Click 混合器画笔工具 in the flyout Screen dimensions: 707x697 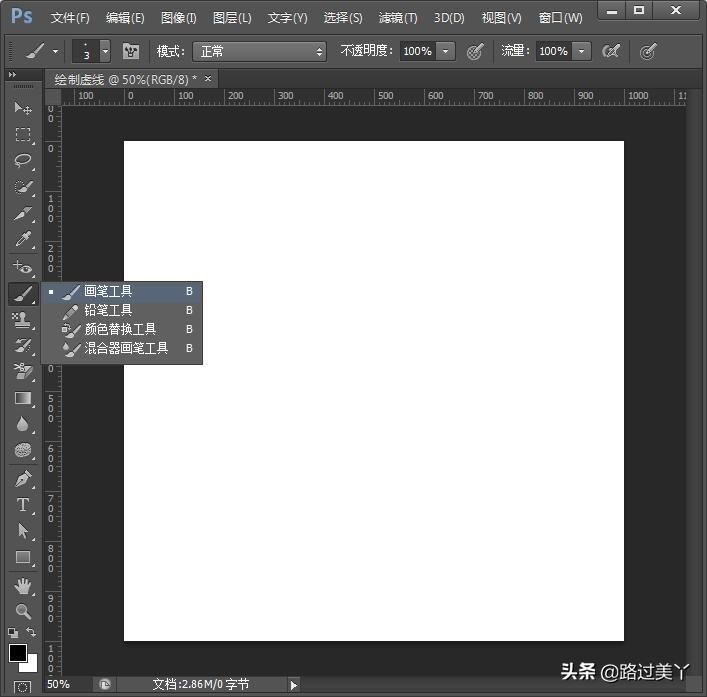pos(126,348)
